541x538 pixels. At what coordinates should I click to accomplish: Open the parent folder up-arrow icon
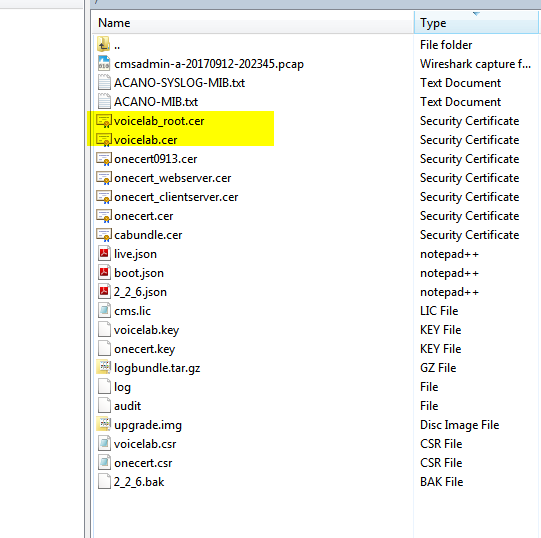click(x=104, y=45)
